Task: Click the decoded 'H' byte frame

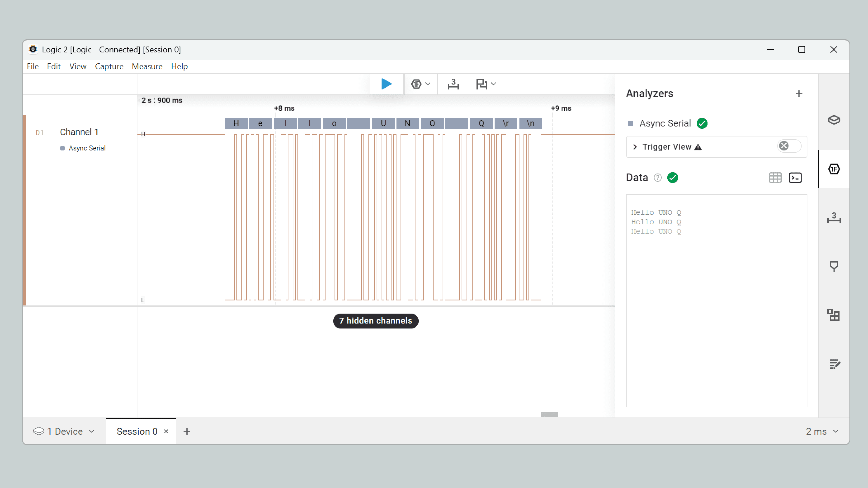Action: pyautogui.click(x=236, y=123)
